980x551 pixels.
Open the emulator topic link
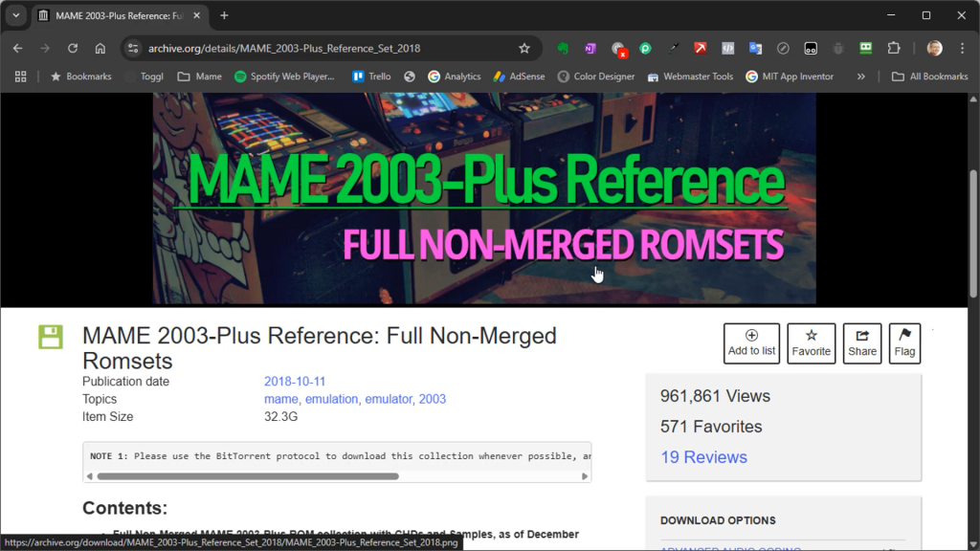click(x=389, y=399)
